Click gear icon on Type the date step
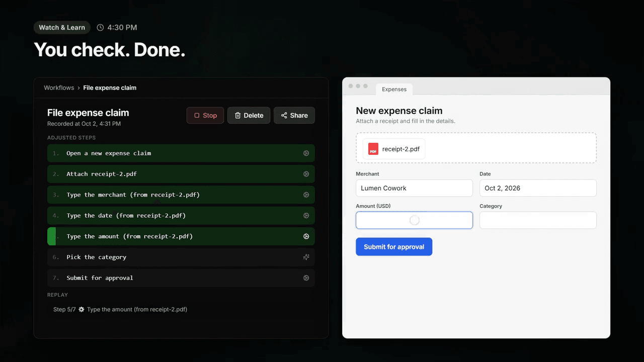Viewport: 644px width, 362px height. [306, 216]
